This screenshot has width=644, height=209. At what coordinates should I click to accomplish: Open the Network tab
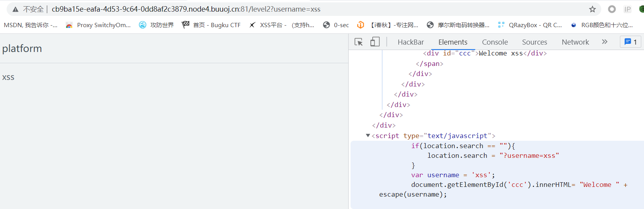tap(575, 42)
